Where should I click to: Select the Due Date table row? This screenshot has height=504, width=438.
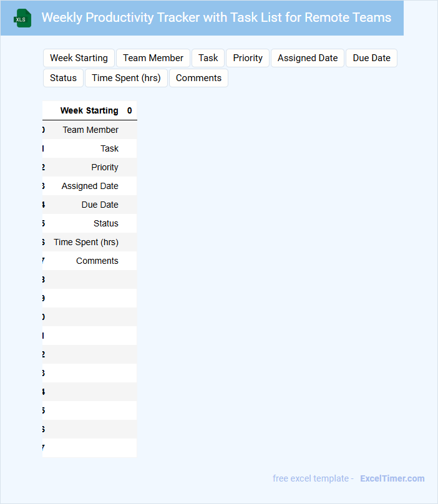coord(89,205)
